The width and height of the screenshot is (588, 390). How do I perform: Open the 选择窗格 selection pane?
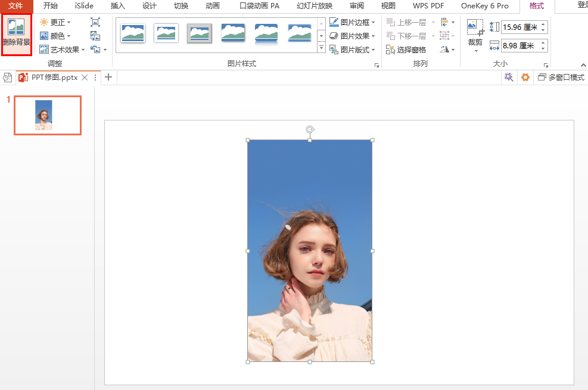[x=406, y=49]
